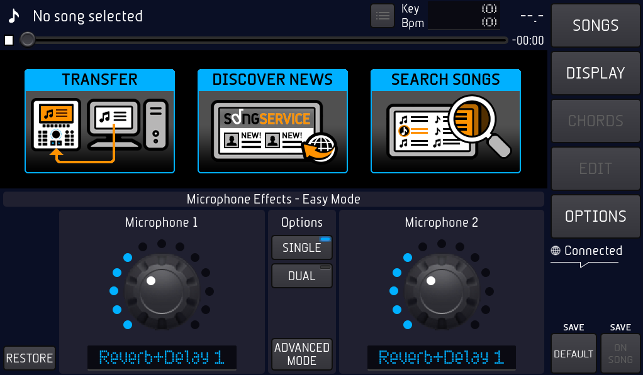This screenshot has width=644, height=376.
Task: Open the OPTIONS menu
Action: coord(596,216)
